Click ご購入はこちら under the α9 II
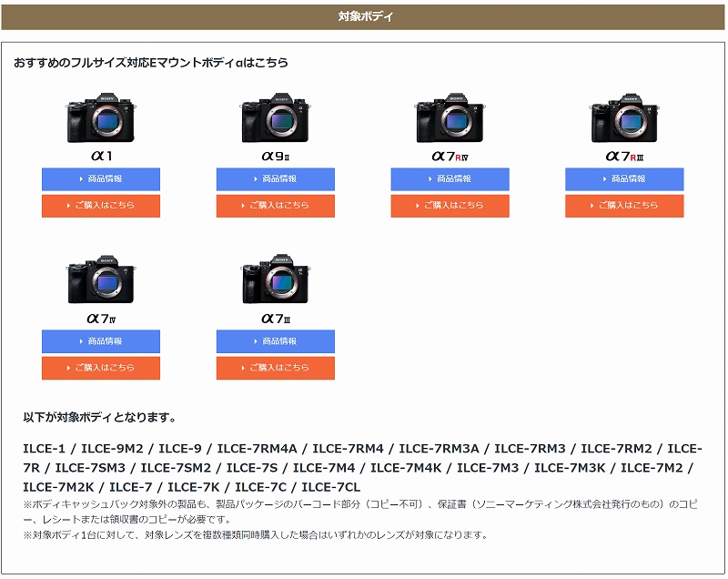Screen dimensions: 728x579 coord(276,205)
